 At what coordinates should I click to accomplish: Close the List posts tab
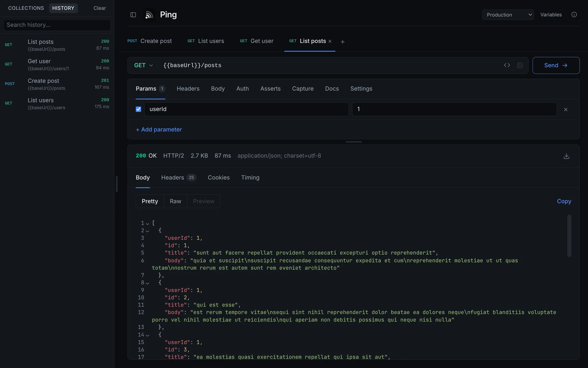click(330, 41)
